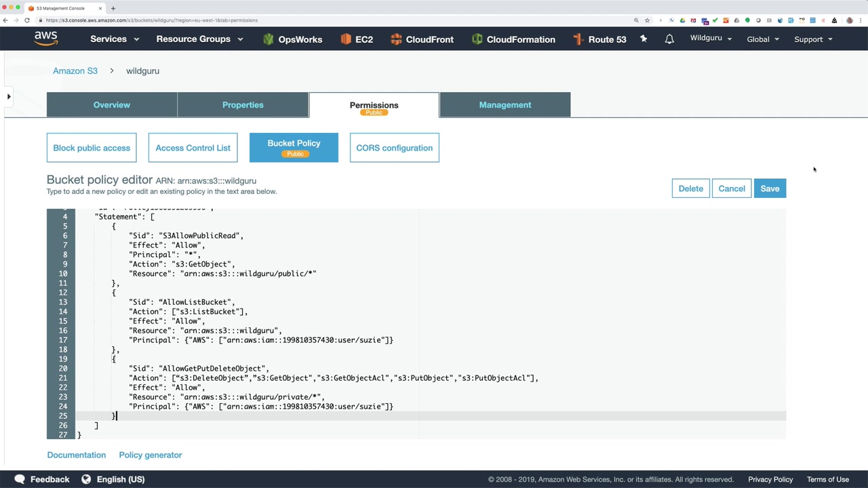Click the ["s3:ListBucket"] Action line
Viewport: 868px width, 488px height.
(x=189, y=312)
